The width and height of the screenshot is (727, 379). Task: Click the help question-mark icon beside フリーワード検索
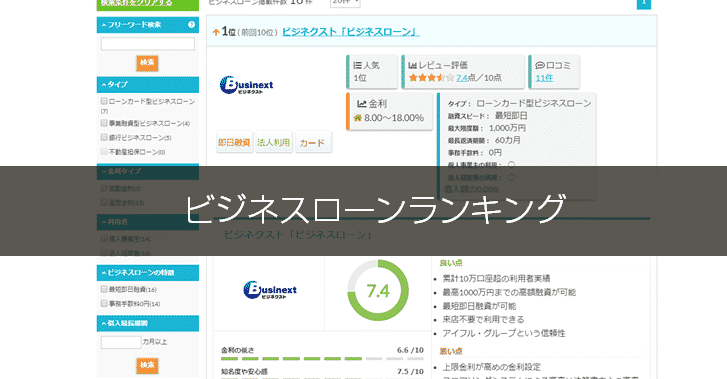(x=191, y=25)
